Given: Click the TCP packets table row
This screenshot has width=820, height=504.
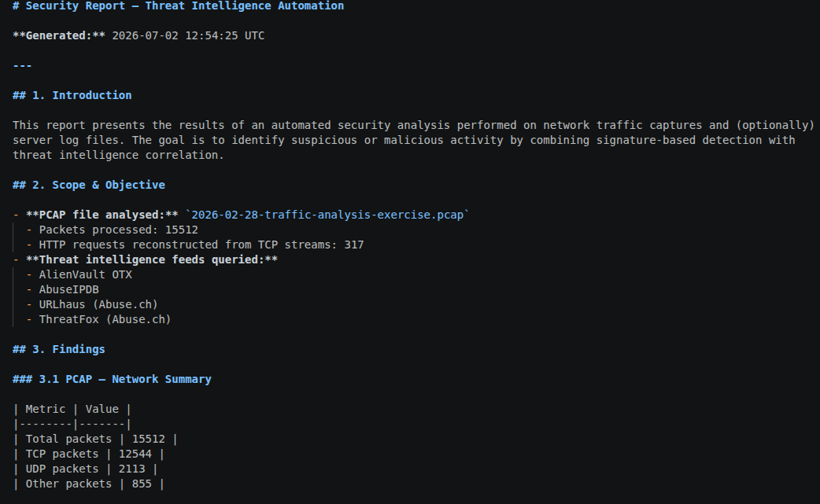Looking at the screenshot, I should [x=88, y=454].
